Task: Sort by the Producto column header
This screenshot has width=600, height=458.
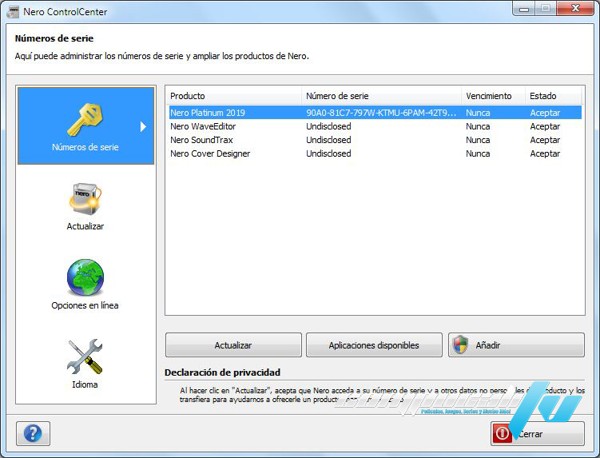Action: (235, 96)
